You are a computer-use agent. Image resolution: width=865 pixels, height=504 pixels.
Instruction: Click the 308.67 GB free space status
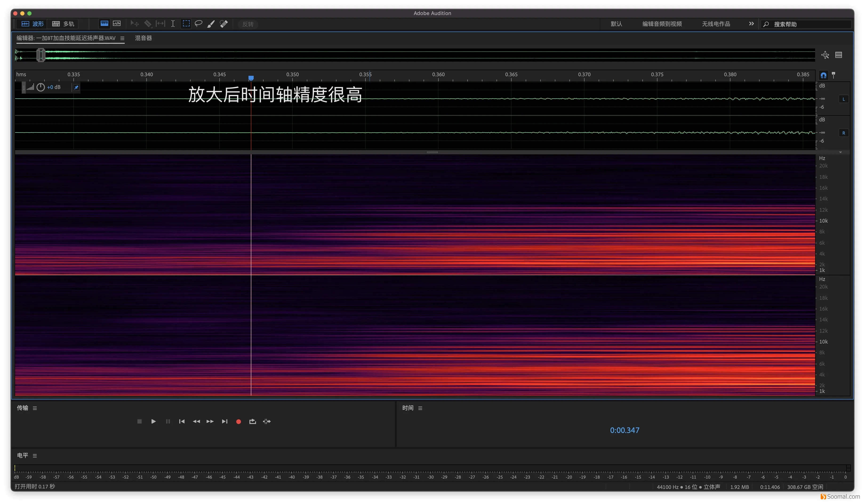(x=805, y=487)
